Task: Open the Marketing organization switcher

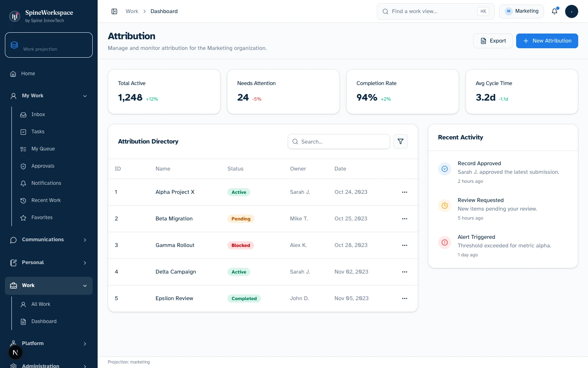Action: [x=521, y=11]
